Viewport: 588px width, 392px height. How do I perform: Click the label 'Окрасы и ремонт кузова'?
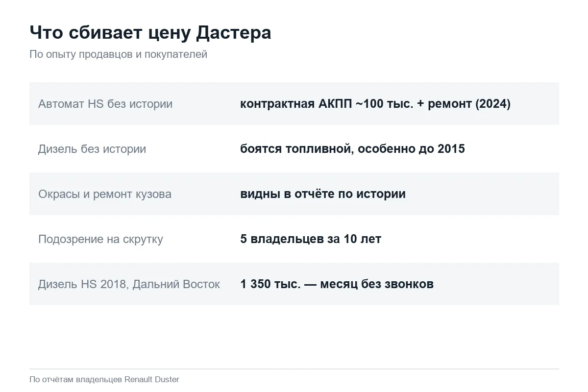point(105,194)
